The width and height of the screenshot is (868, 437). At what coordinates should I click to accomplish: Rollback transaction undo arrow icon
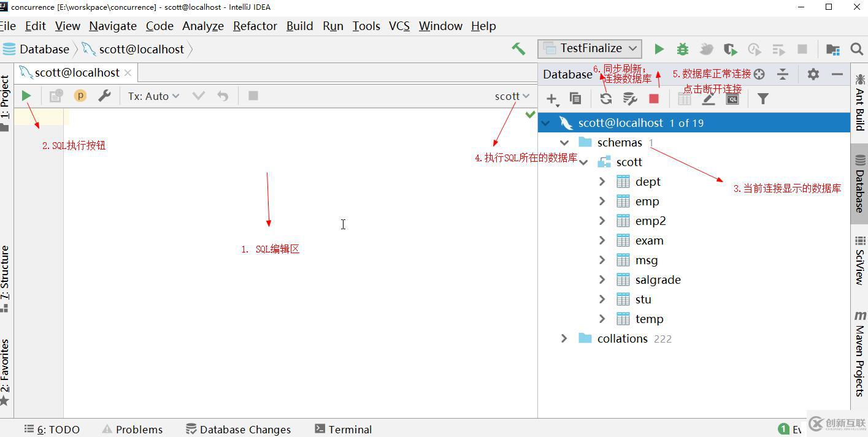click(x=223, y=96)
